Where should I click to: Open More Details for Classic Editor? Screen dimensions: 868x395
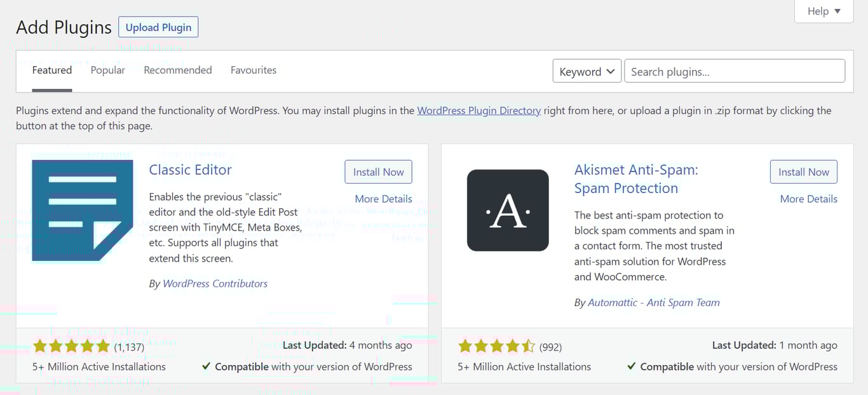pyautogui.click(x=383, y=199)
